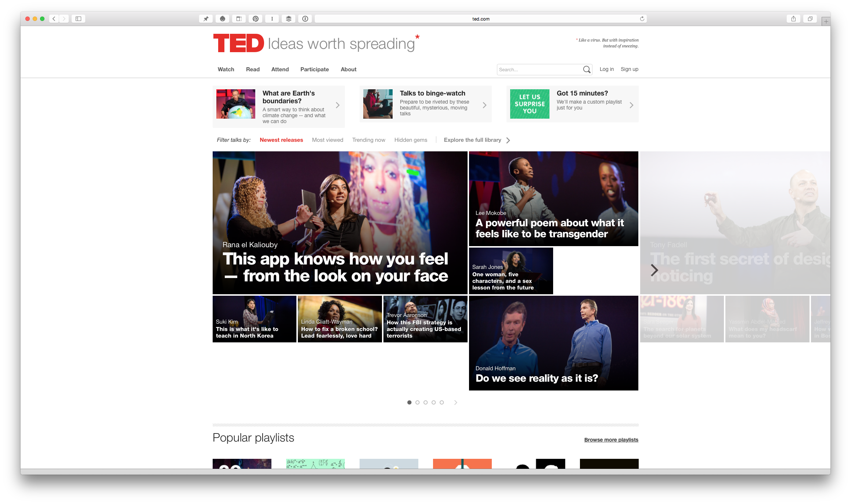Click the binge-watch promo thumbnail
This screenshot has width=851, height=504.
point(378,104)
